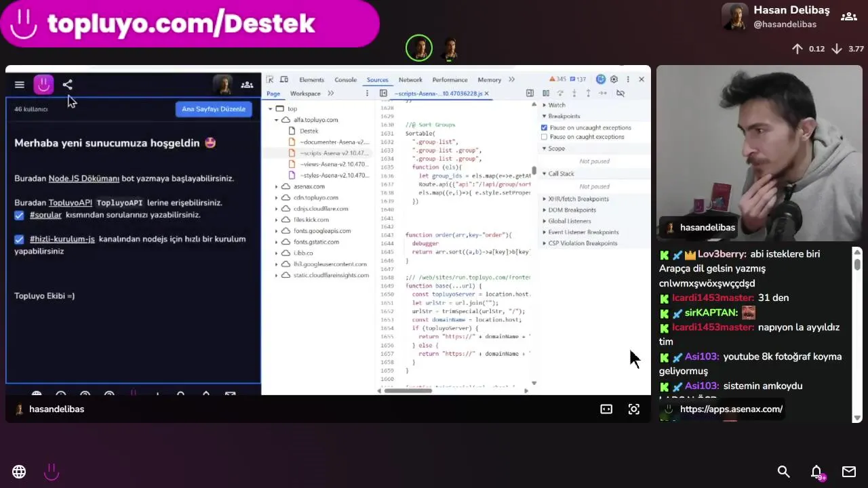Open the messages envelope icon
This screenshot has width=868, height=488.
pos(849,472)
